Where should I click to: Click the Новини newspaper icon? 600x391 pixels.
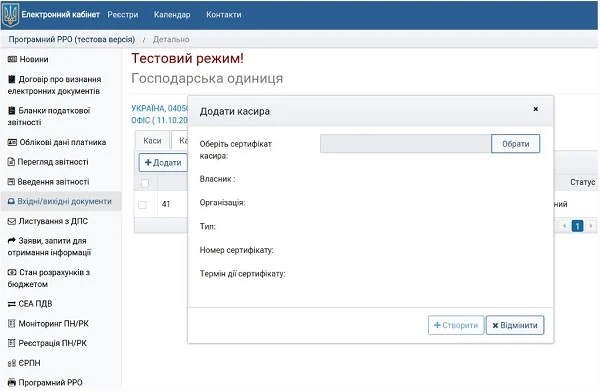[x=12, y=59]
